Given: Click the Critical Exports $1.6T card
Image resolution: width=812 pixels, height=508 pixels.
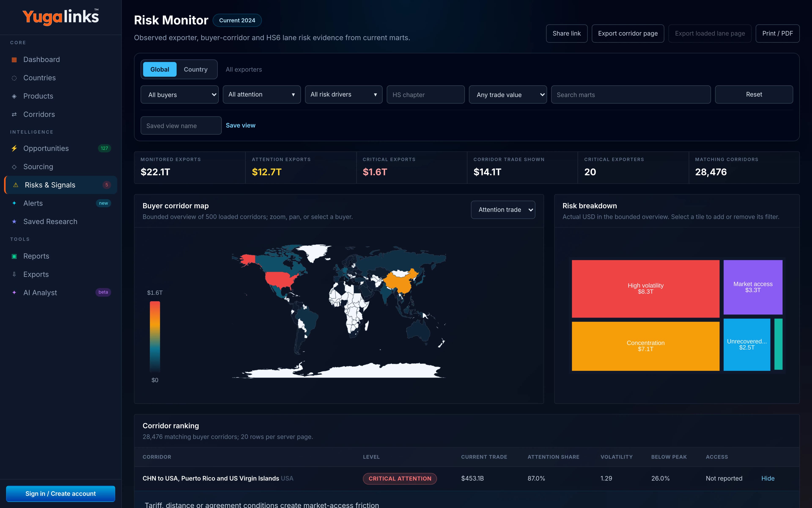Looking at the screenshot, I should tap(412, 168).
